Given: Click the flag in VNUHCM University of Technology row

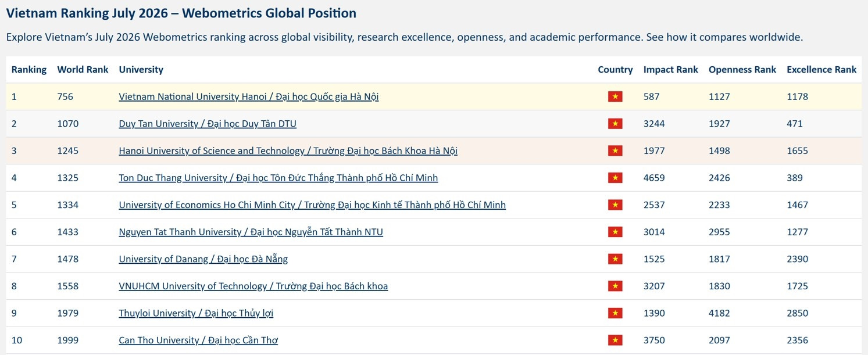Looking at the screenshot, I should pyautogui.click(x=615, y=286).
